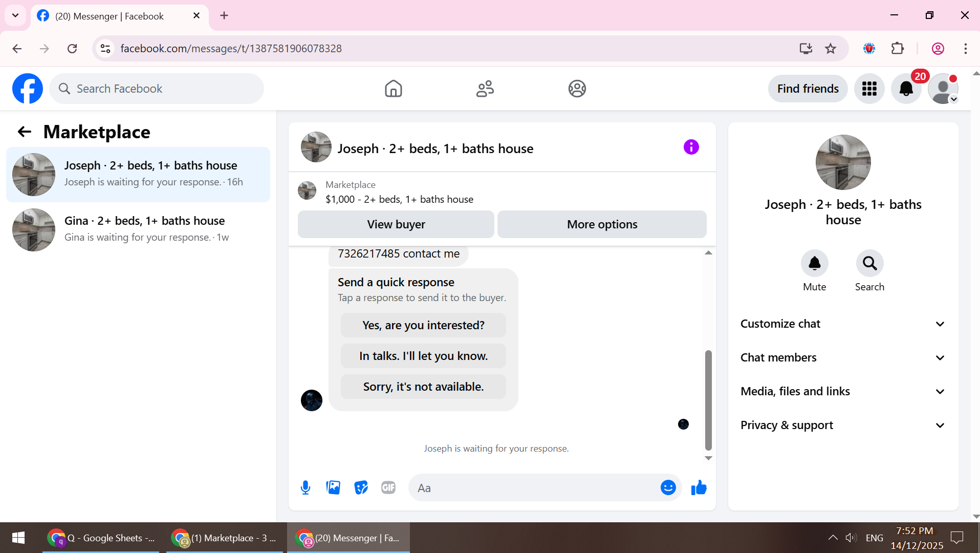The width and height of the screenshot is (980, 553).
Task: Open Windows Start menu
Action: [x=18, y=538]
